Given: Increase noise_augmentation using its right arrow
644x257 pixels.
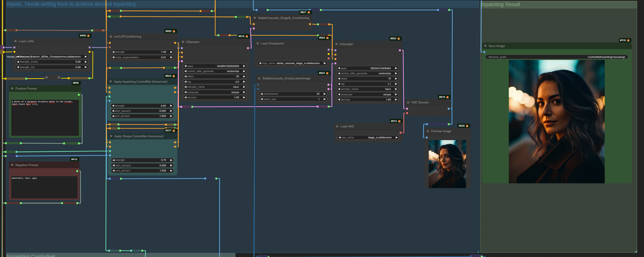Looking at the screenshot, I should coord(171,58).
